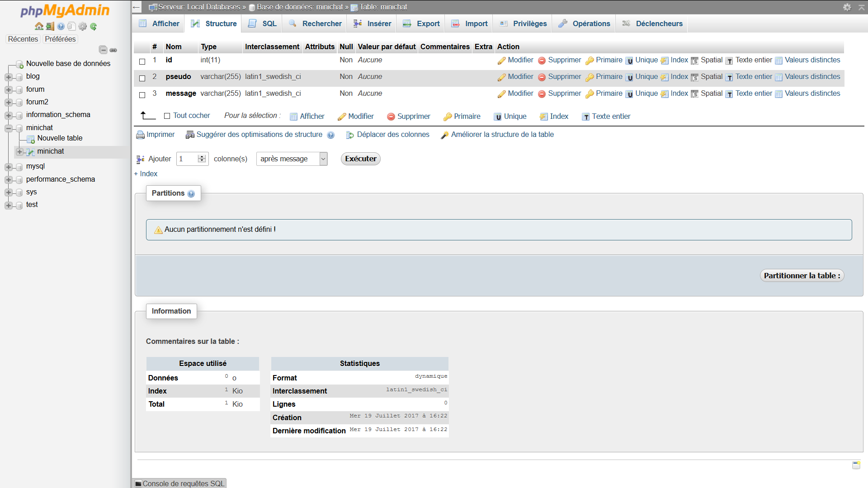
Task: Open page settings gear at top right
Action: click(847, 7)
